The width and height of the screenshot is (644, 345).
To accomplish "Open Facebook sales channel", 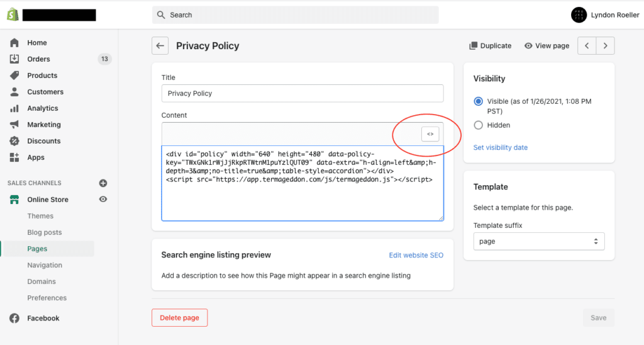I will pyautogui.click(x=43, y=318).
